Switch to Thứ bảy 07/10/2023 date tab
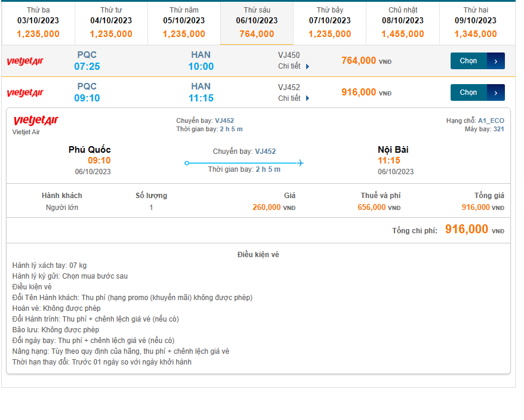 (330, 23)
